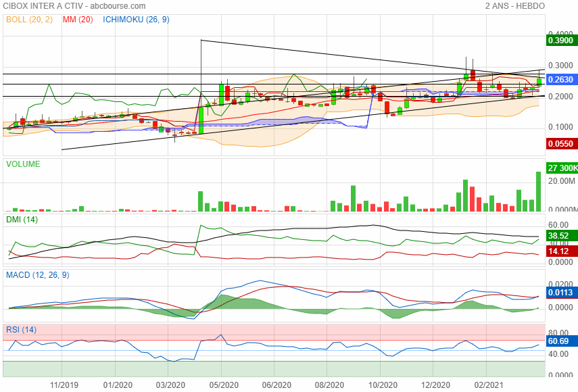
Task: Click the 08/2020 date axis label
Action: tap(329, 385)
